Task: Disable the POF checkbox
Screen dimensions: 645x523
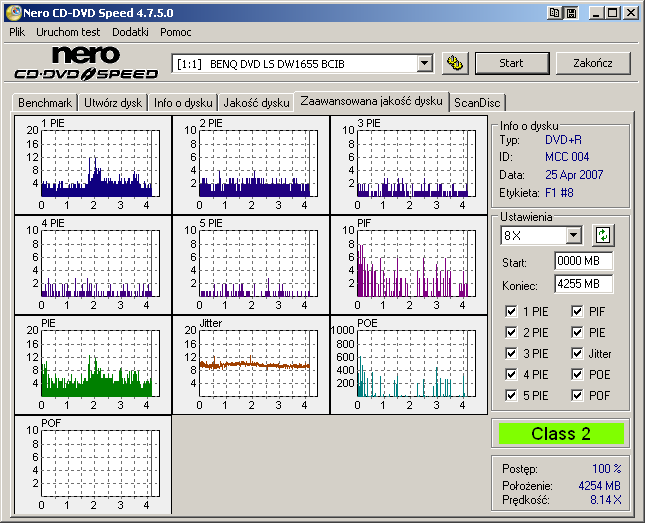Action: coord(577,395)
